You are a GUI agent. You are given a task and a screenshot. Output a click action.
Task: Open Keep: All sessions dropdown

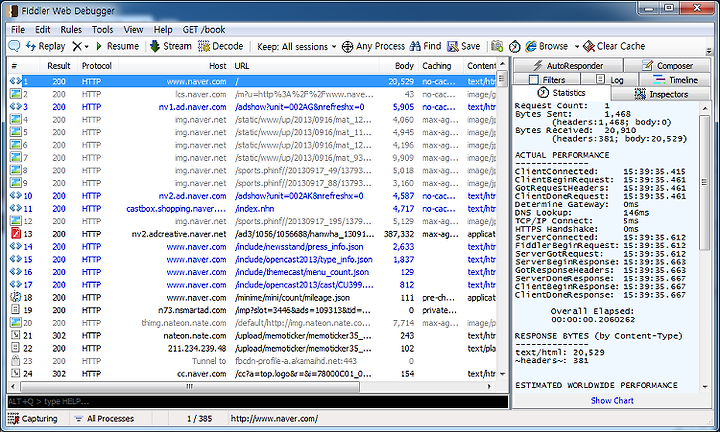pos(297,46)
